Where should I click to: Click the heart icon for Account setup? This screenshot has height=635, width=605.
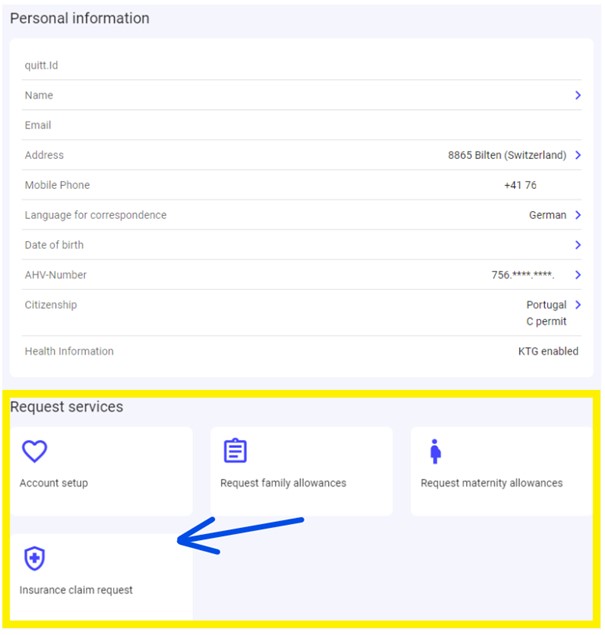click(x=35, y=451)
